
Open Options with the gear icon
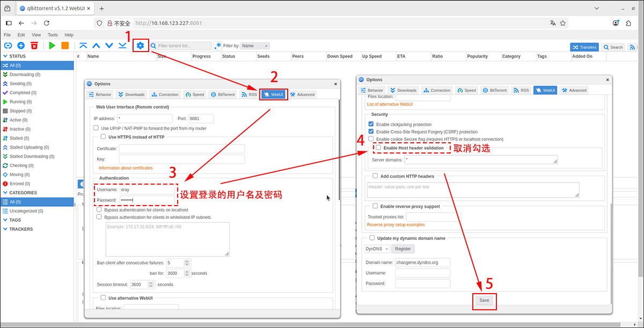(x=140, y=46)
